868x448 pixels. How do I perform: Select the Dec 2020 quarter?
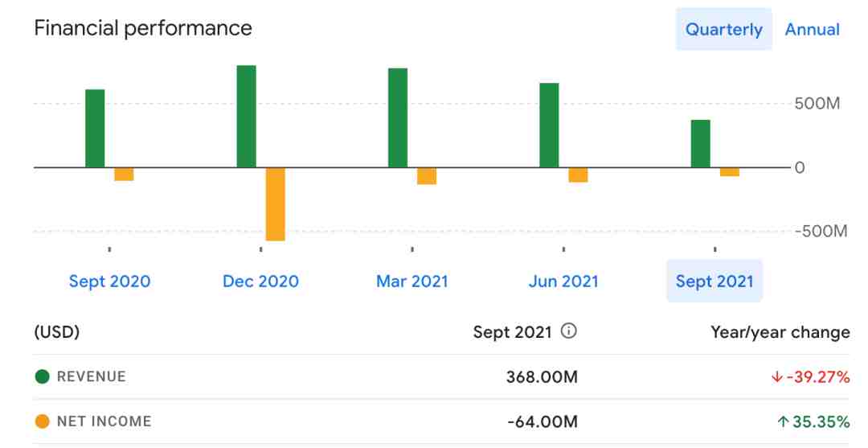tap(260, 282)
